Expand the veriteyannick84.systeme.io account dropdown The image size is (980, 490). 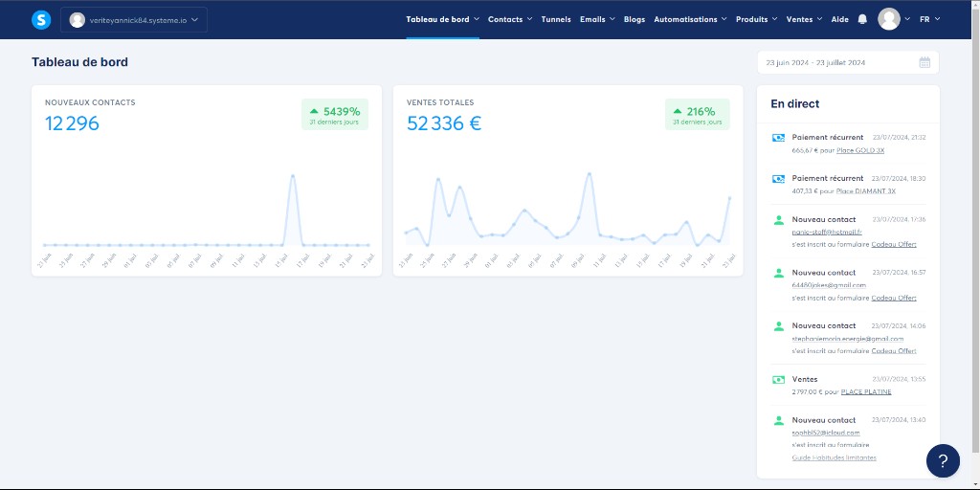pos(134,19)
